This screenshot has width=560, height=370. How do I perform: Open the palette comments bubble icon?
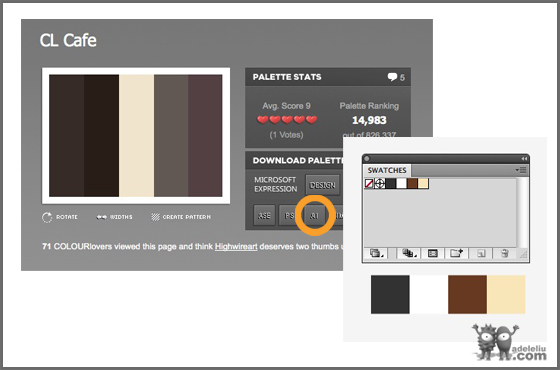[392, 77]
